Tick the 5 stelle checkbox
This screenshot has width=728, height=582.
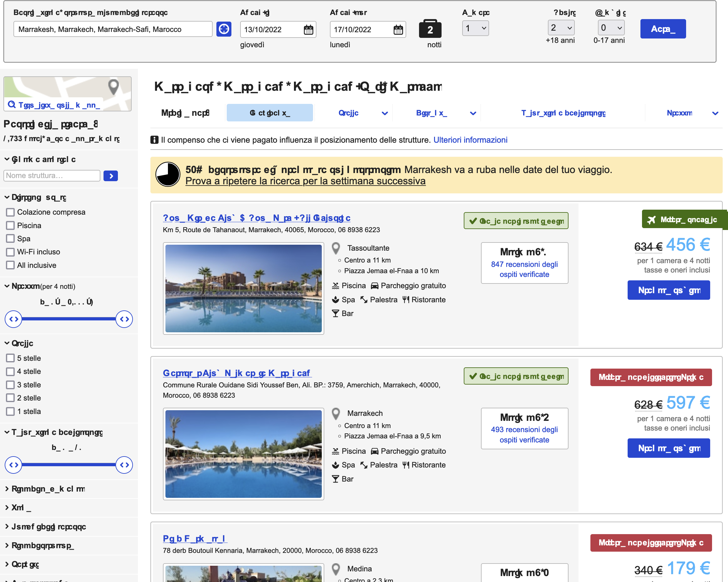[x=10, y=358]
